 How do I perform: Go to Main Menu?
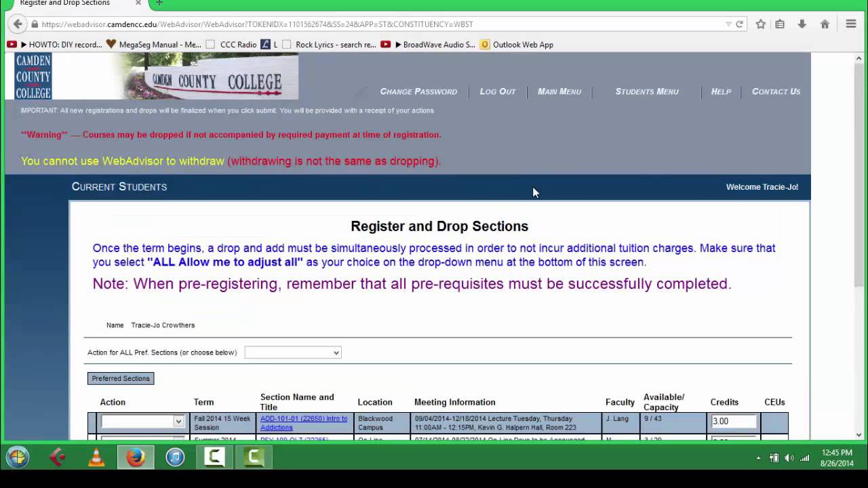tap(559, 91)
